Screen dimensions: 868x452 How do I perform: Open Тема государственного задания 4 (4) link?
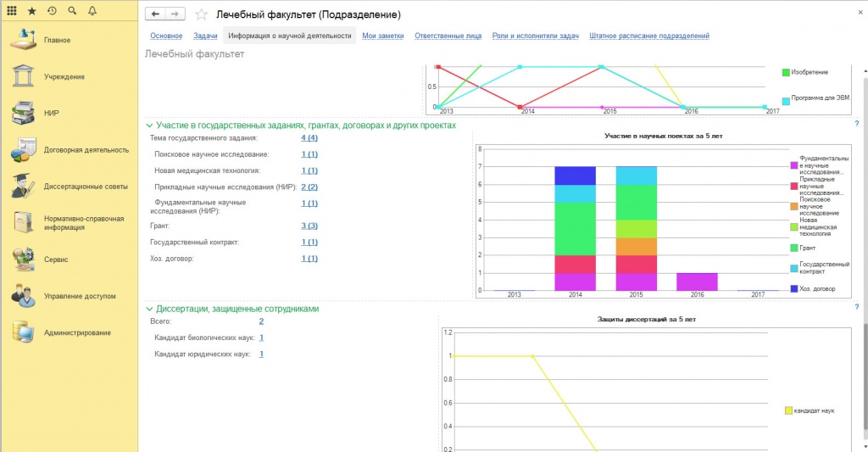[309, 138]
